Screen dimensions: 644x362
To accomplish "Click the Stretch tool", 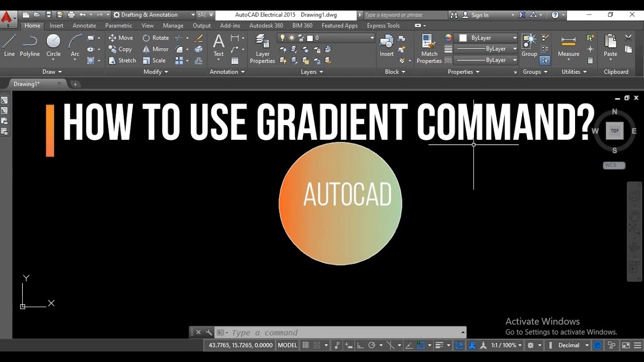I will pyautogui.click(x=122, y=60).
